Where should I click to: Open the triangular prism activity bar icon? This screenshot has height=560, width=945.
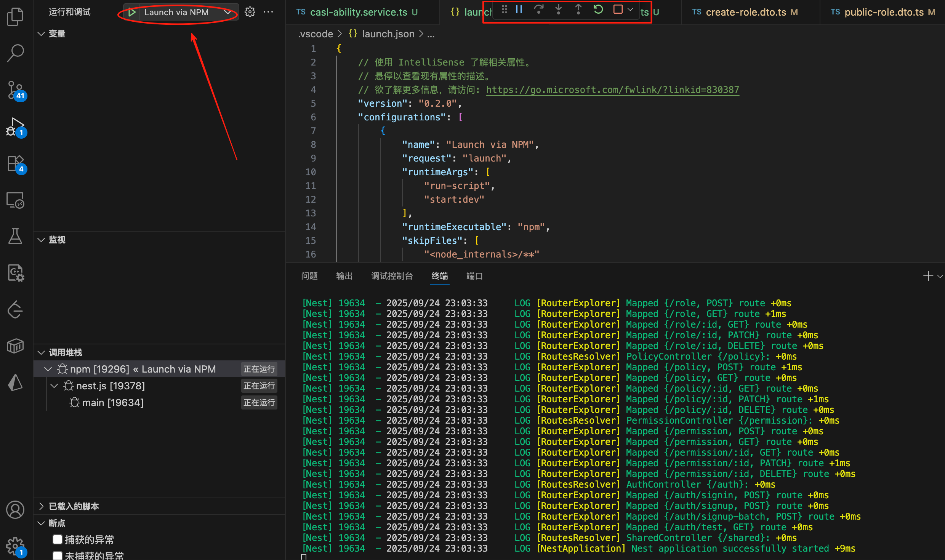(x=15, y=382)
